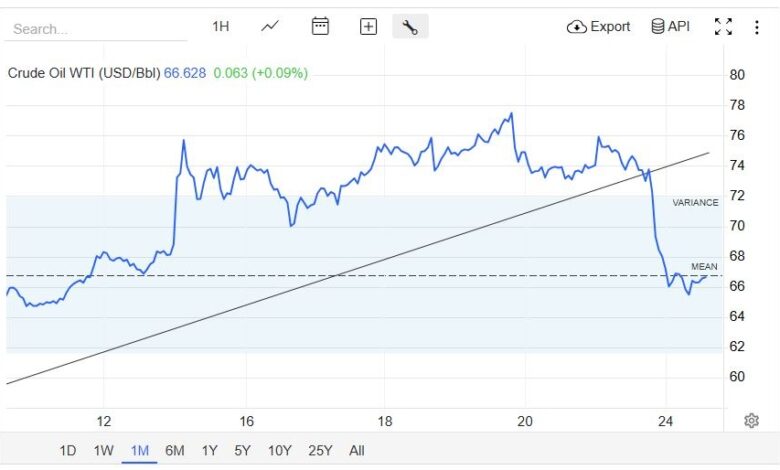This screenshot has height=470, width=780.
Task: Open chart settings gear icon
Action: pos(751,421)
